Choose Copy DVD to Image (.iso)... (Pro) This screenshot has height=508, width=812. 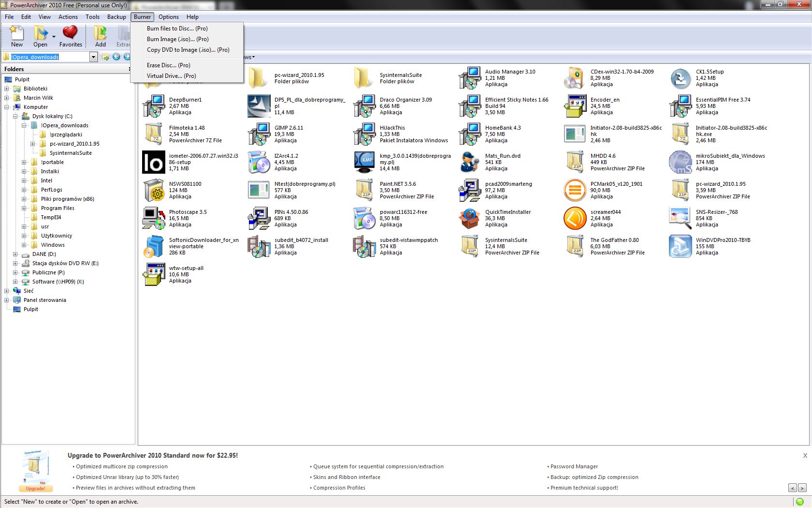(187, 50)
